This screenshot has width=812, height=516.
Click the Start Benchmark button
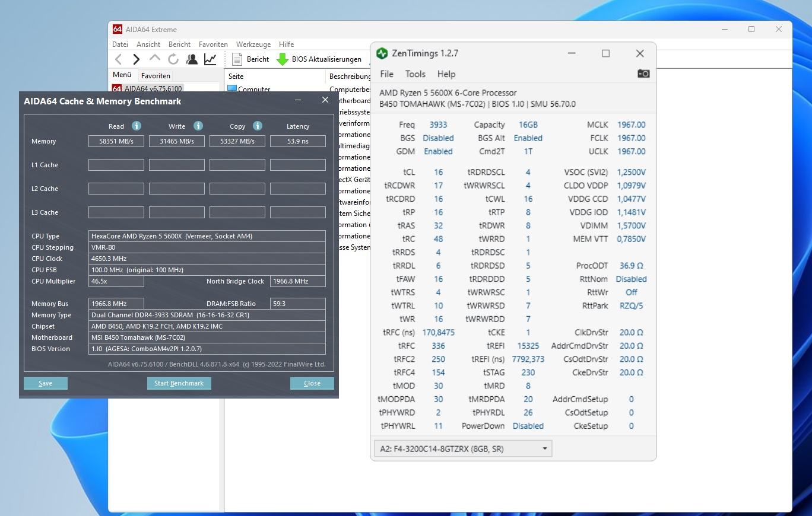179,383
